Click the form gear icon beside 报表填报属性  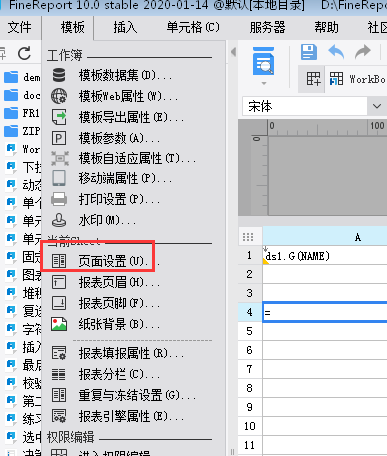click(59, 353)
